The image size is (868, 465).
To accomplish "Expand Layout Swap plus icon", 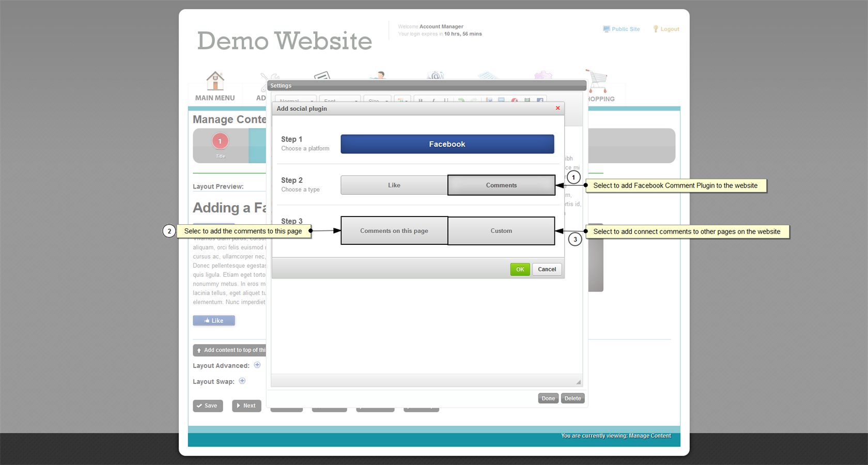I will (x=242, y=381).
